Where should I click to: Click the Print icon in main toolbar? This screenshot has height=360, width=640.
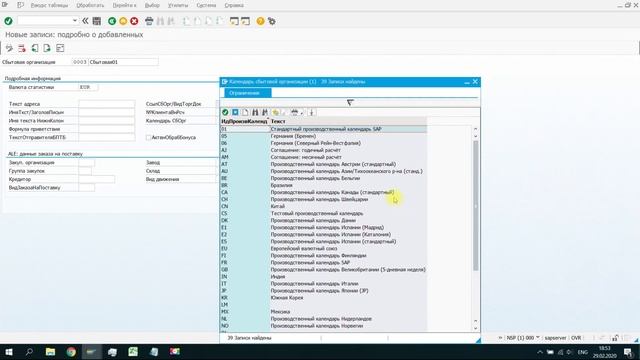pos(149,21)
